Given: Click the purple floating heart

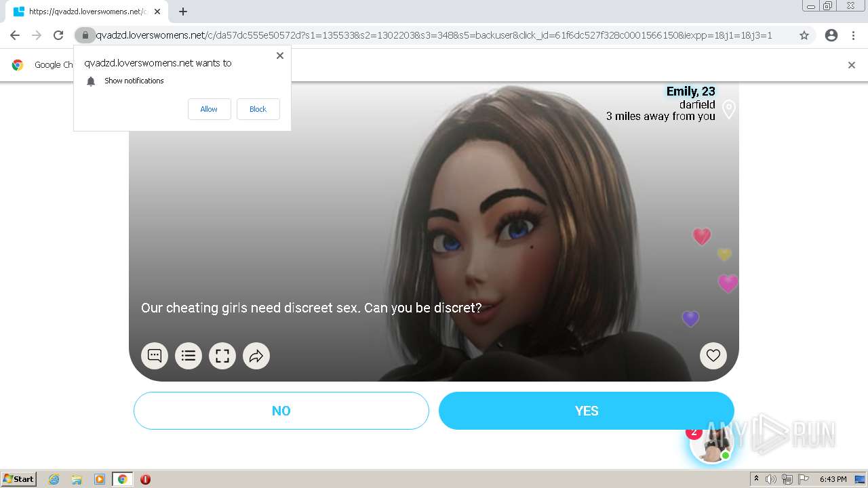Looking at the screenshot, I should pos(690,319).
